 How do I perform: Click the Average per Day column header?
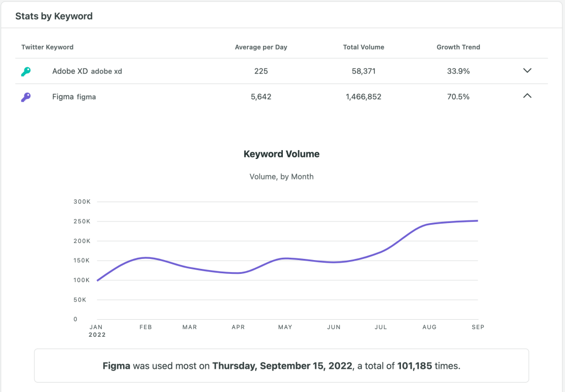[x=261, y=47]
